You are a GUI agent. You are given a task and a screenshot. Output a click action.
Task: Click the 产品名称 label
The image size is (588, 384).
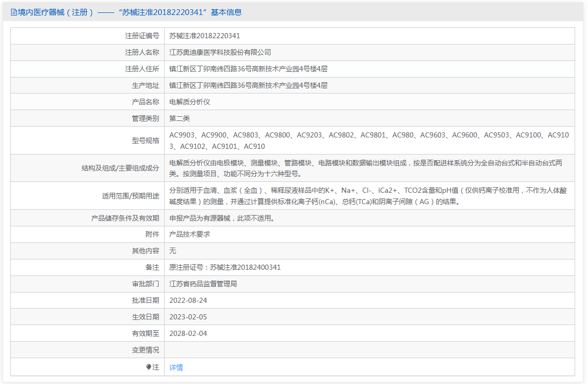coord(146,102)
